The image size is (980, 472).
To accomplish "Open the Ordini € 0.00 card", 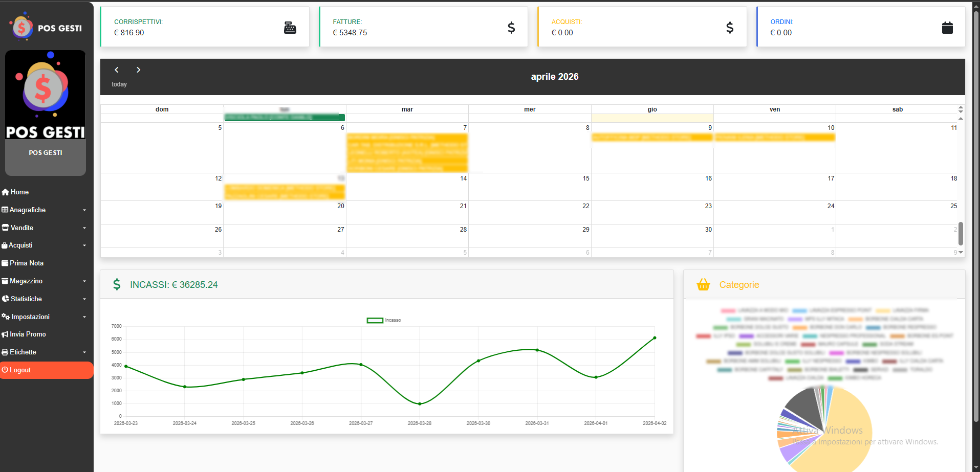I will coord(861,27).
